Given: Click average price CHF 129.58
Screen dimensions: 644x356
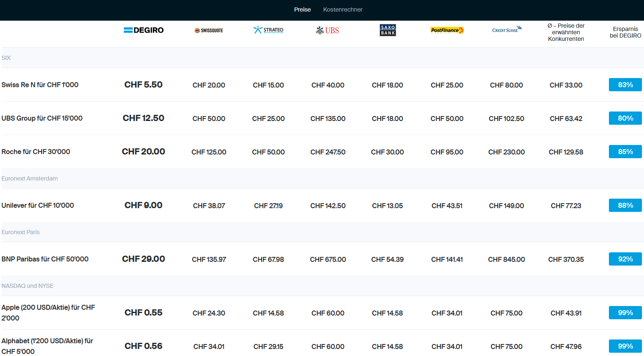Looking at the screenshot, I should coord(566,152).
